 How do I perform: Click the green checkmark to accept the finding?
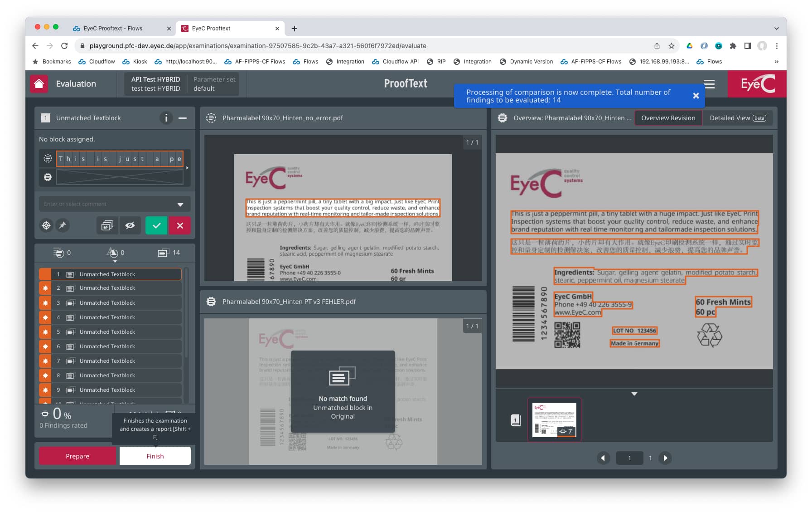pos(156,225)
